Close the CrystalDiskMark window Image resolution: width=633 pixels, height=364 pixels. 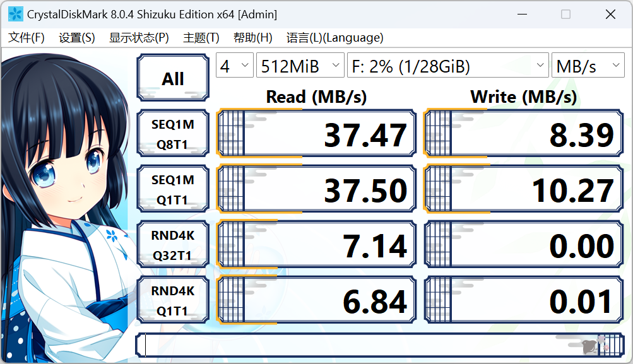610,15
